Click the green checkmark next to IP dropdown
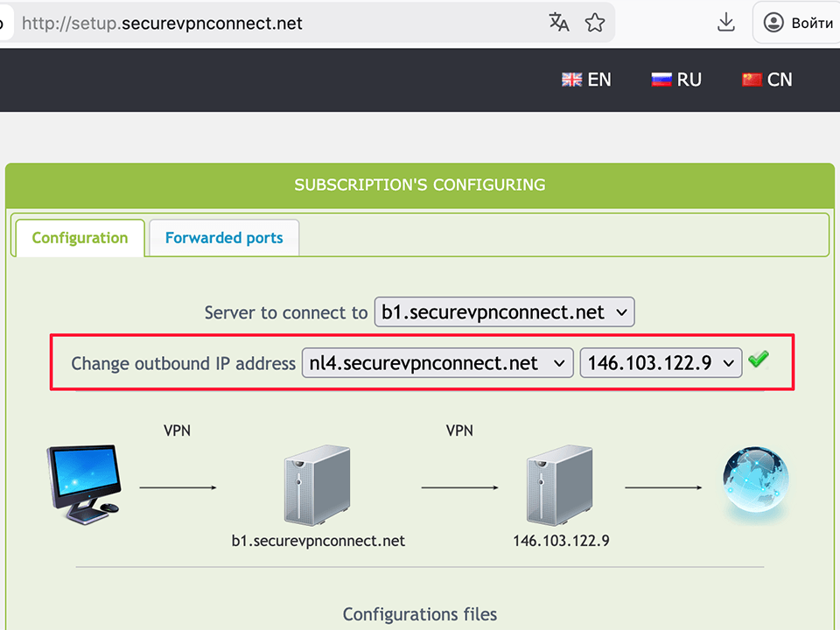Viewport: 840px width, 630px height. pos(758,359)
